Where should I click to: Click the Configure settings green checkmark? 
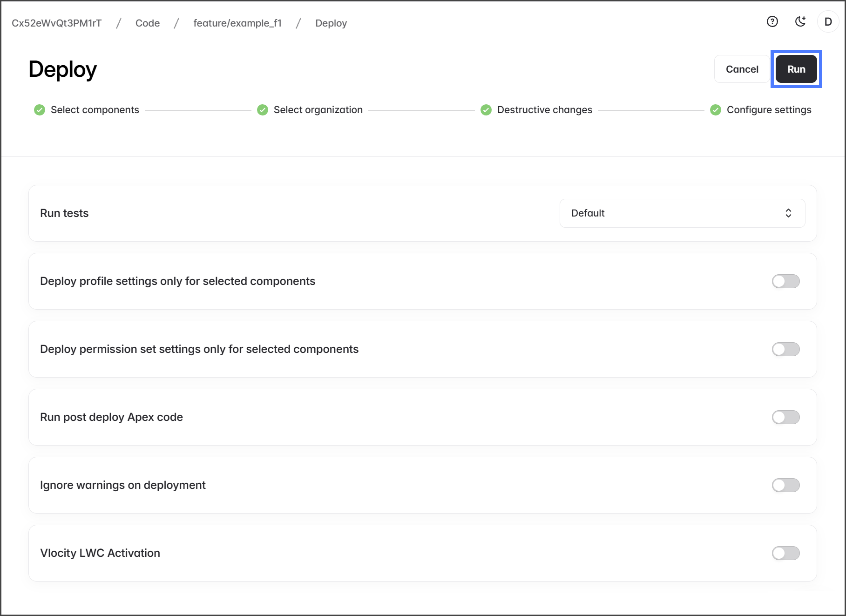[716, 110]
